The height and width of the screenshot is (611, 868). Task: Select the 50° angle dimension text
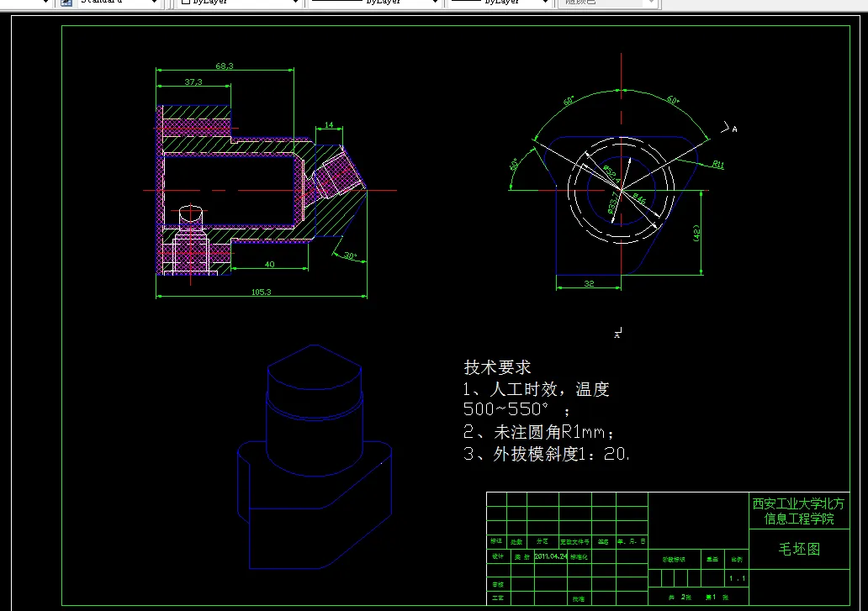tap(514, 164)
